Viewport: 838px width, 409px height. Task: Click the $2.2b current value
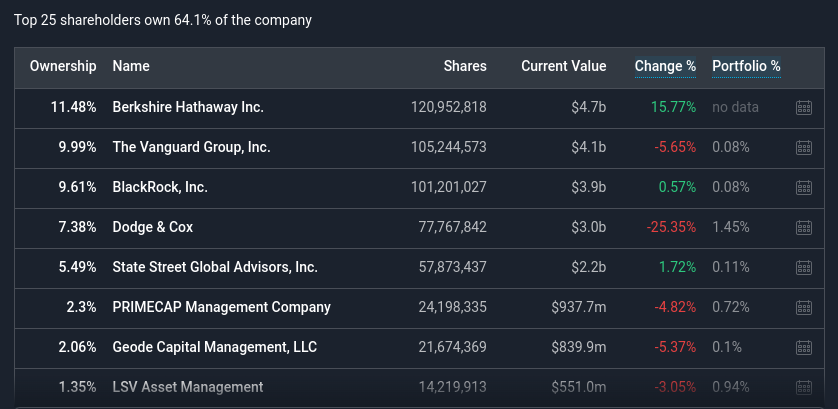[x=588, y=267]
